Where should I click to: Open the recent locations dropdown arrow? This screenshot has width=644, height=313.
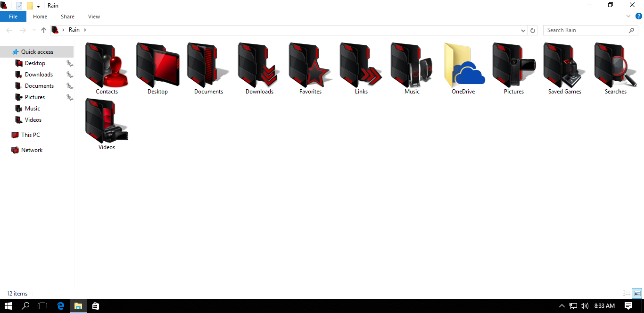coord(34,30)
